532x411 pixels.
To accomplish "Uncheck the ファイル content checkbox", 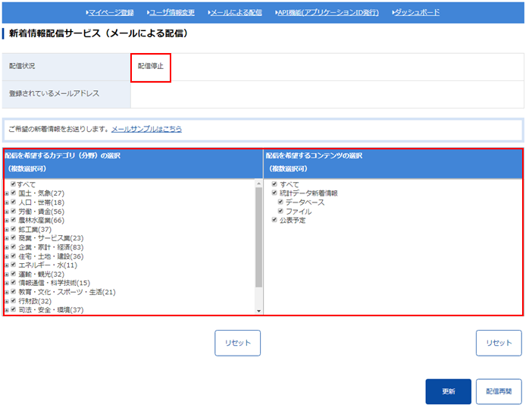I will pyautogui.click(x=280, y=212).
